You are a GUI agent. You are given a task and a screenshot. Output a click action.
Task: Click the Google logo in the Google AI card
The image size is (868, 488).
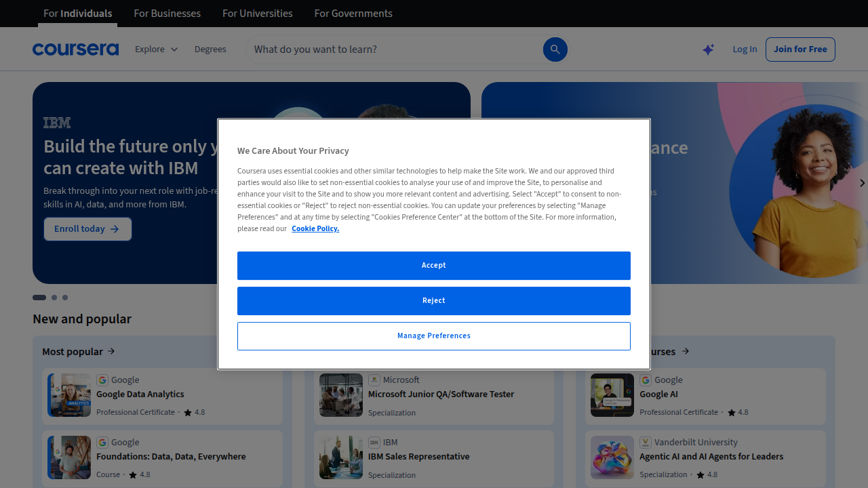pyautogui.click(x=646, y=380)
